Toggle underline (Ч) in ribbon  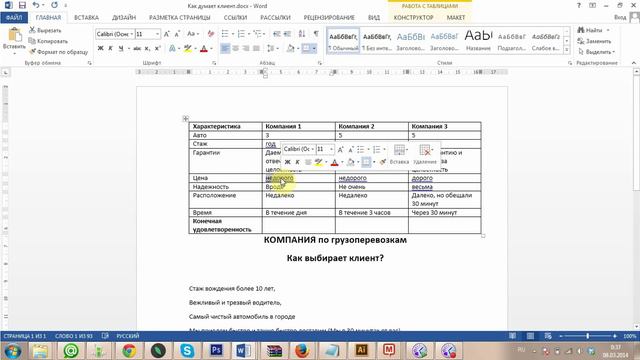pos(120,49)
